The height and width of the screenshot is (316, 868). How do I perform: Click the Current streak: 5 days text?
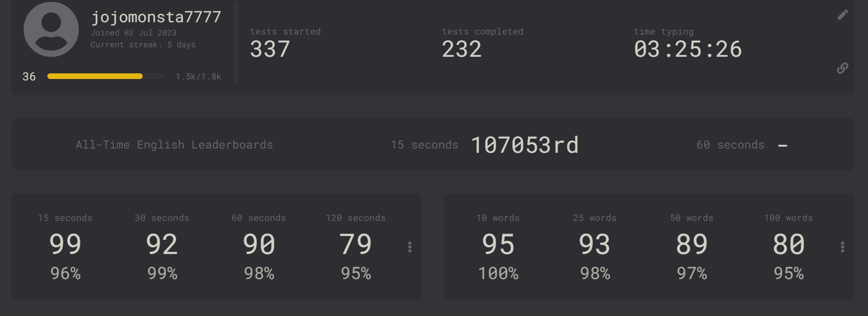click(x=143, y=44)
